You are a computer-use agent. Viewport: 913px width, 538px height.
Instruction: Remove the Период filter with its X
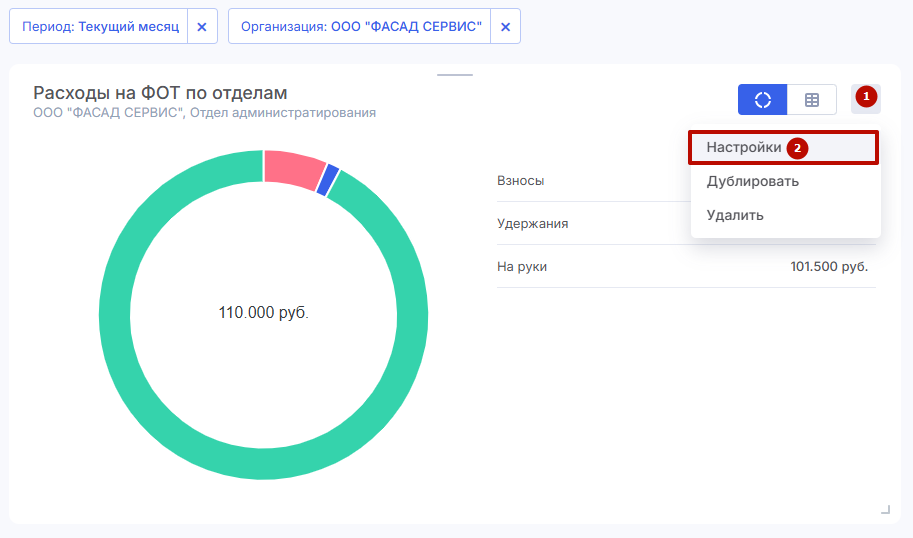coord(202,27)
